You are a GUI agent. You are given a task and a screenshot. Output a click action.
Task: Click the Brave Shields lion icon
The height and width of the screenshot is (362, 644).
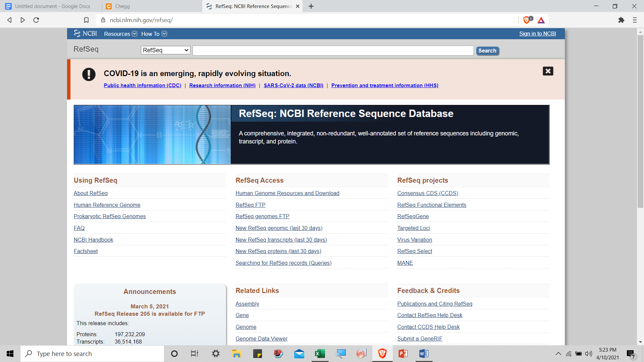click(x=527, y=20)
